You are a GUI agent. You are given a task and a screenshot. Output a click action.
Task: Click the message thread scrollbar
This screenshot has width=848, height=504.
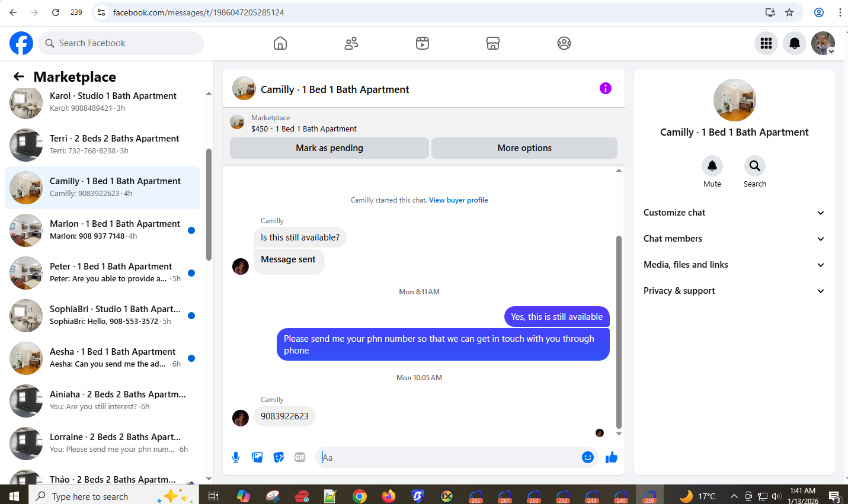619,332
